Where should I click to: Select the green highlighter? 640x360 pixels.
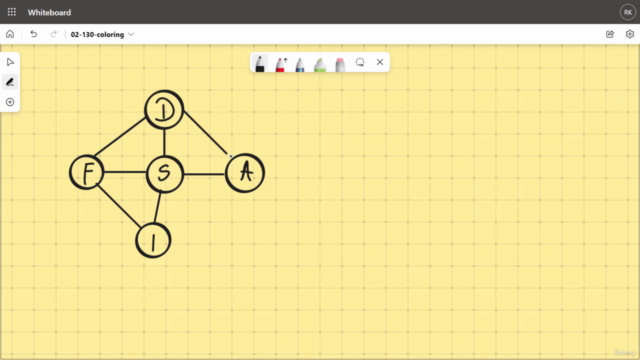coord(320,65)
